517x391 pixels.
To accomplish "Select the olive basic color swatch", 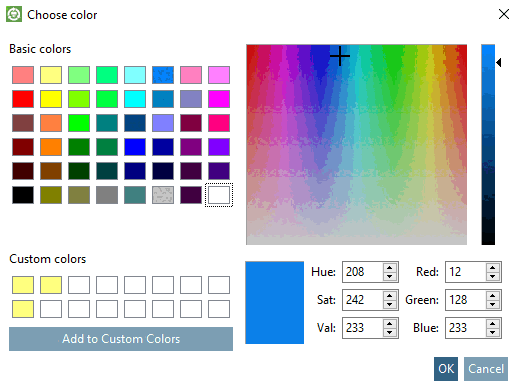I will click(x=51, y=195).
